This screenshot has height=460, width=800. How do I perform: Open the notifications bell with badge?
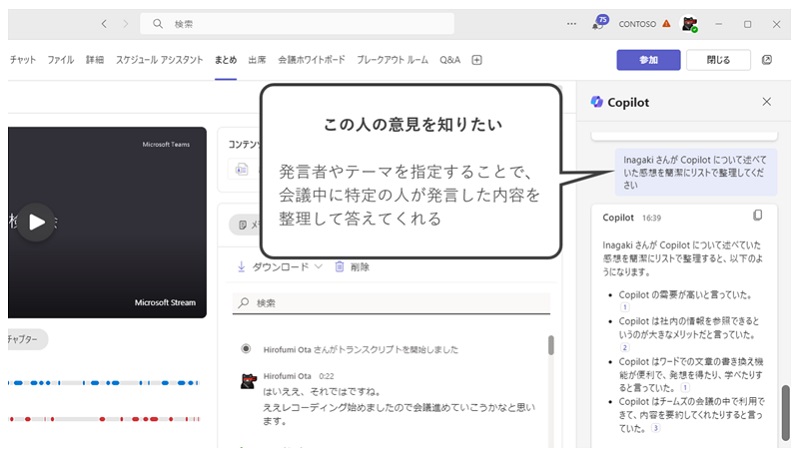[600, 23]
